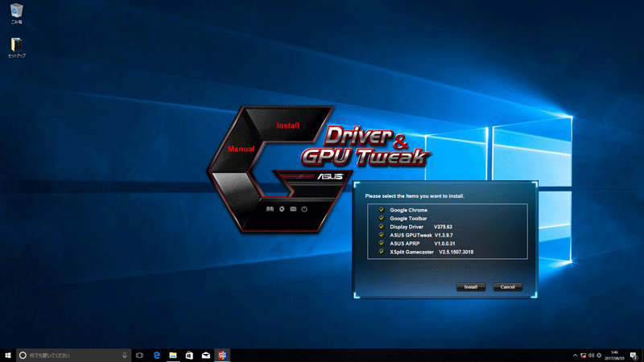
Task: Click the power exit icon in ASUS launcher
Action: pos(304,209)
